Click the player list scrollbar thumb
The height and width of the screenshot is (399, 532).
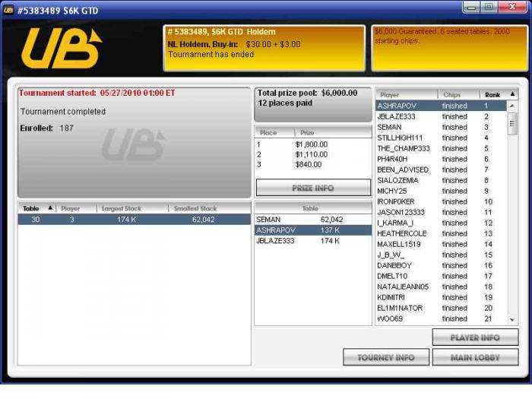512,123
